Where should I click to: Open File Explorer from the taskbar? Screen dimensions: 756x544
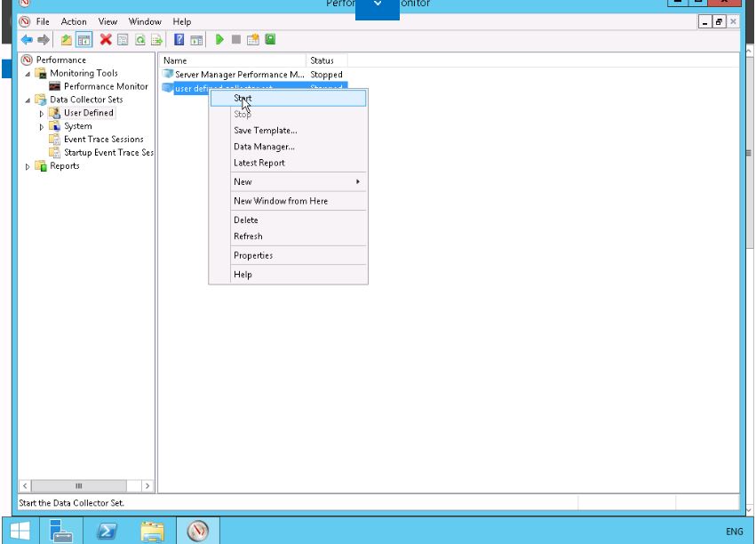[153, 532]
